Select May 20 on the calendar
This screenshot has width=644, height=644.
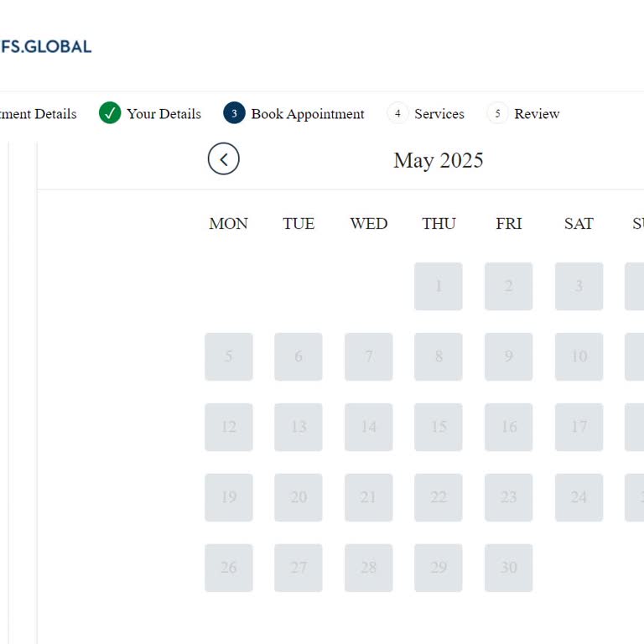click(x=299, y=497)
